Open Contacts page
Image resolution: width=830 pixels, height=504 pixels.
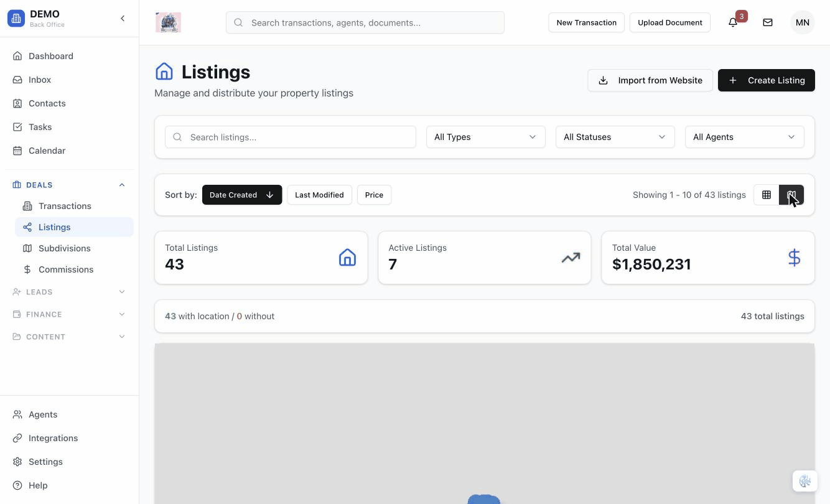70,103
